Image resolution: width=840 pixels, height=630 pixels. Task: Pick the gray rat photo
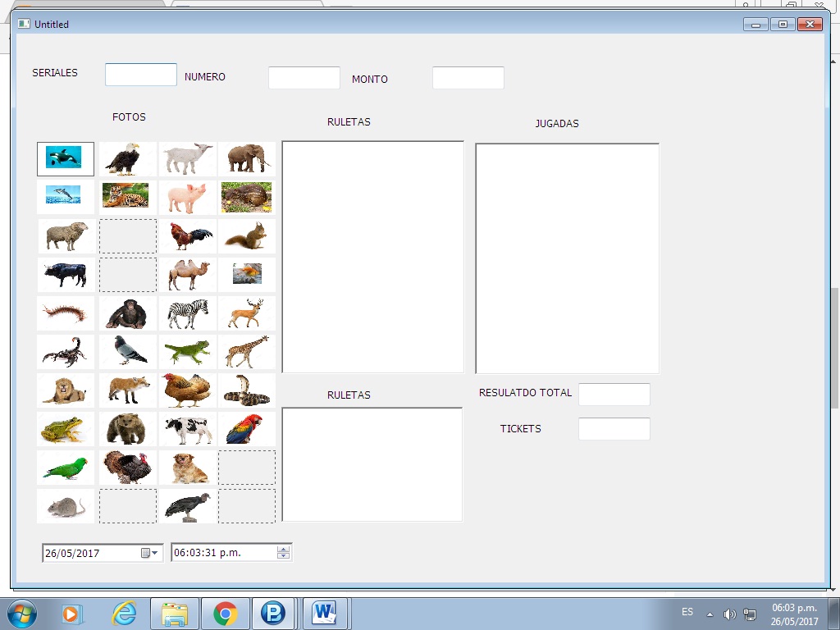pyautogui.click(x=66, y=505)
